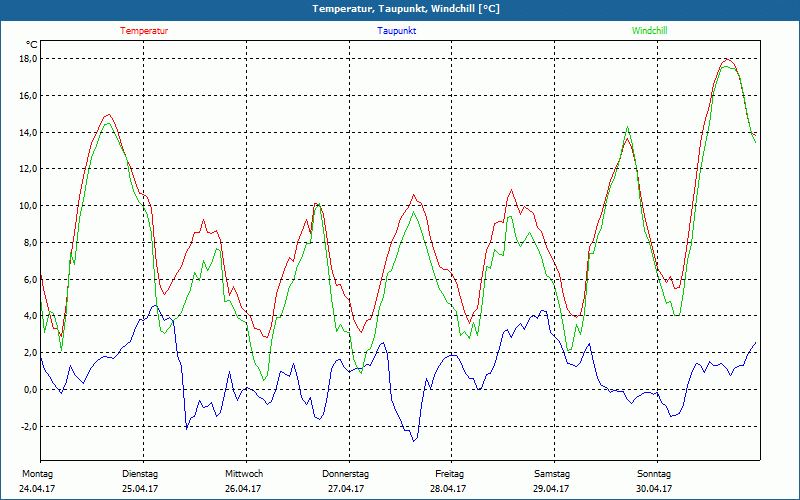Viewport: 800px width, 500px height.
Task: Click the '°C' unit label
Action: tap(32, 44)
